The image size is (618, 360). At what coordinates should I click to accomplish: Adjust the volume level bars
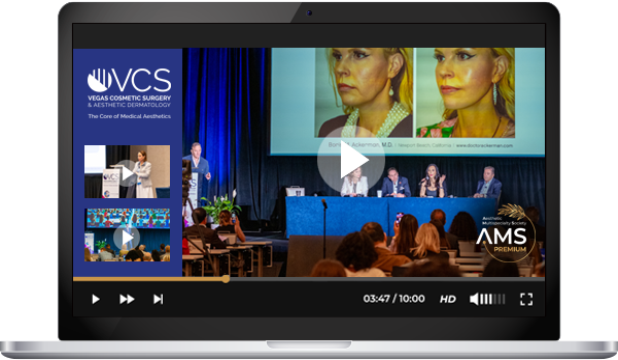[493, 299]
